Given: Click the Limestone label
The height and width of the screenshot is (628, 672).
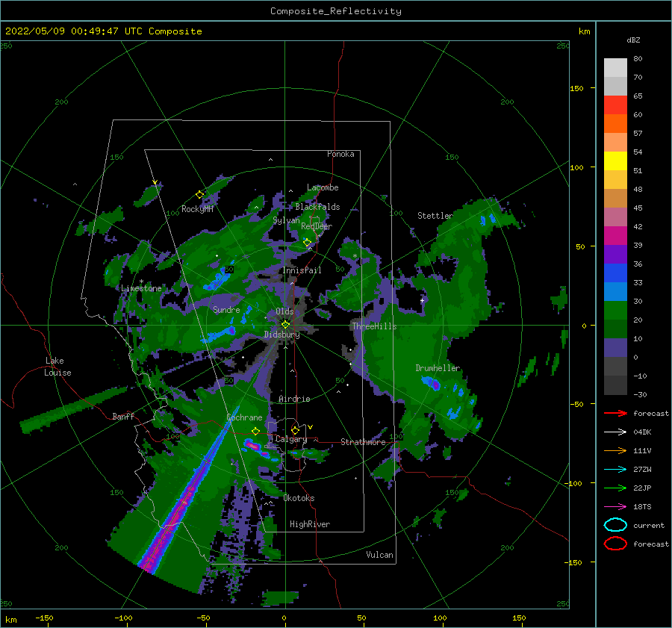Looking at the screenshot, I should tap(141, 288).
